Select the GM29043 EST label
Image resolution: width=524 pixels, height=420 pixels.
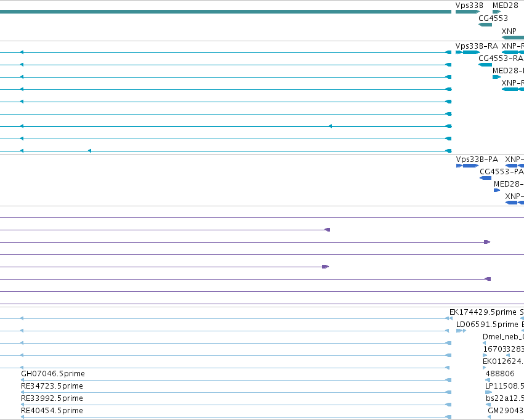(x=506, y=410)
